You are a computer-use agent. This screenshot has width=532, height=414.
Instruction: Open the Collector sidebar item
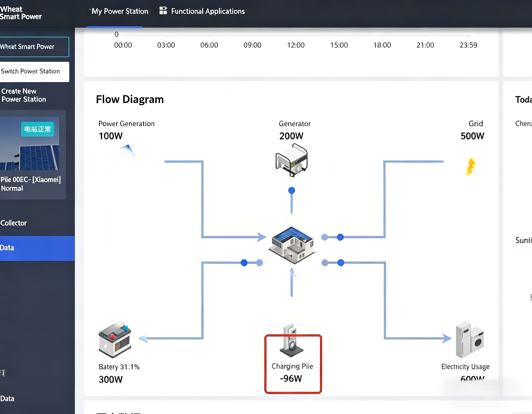coord(14,223)
